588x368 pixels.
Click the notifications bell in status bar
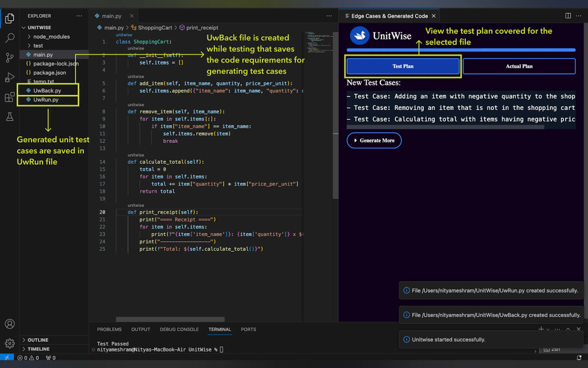point(579,358)
